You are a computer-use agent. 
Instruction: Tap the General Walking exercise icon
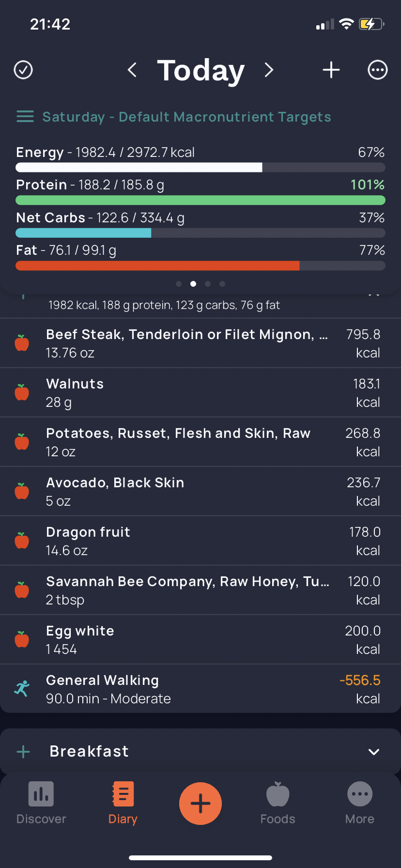22,688
